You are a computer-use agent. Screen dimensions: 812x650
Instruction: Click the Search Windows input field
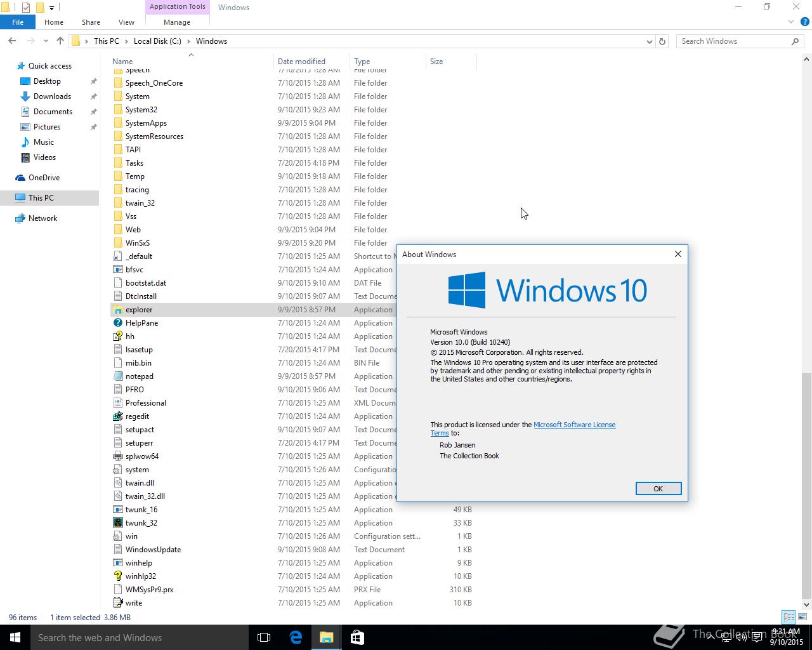click(x=735, y=41)
